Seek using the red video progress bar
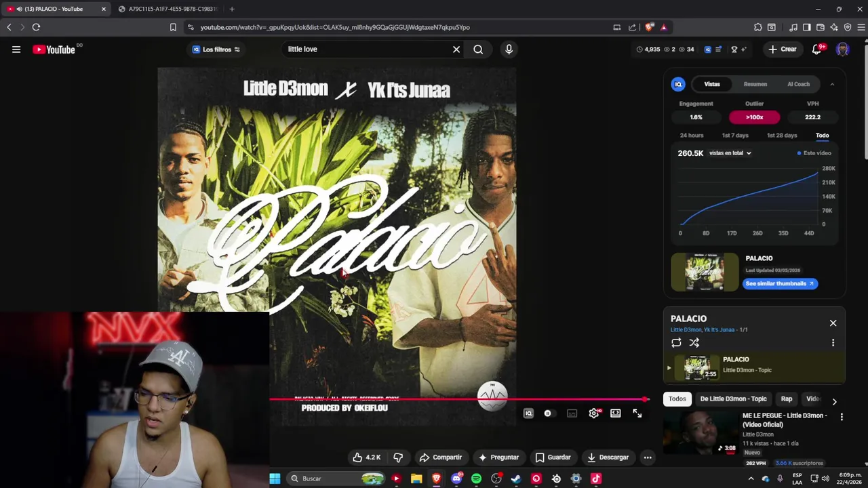The height and width of the screenshot is (488, 868). 460,399
